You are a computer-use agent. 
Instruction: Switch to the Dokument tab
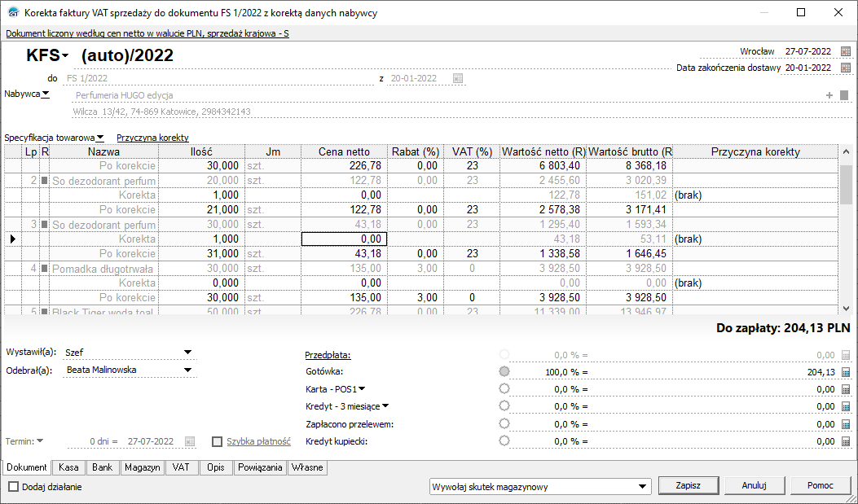point(27,467)
